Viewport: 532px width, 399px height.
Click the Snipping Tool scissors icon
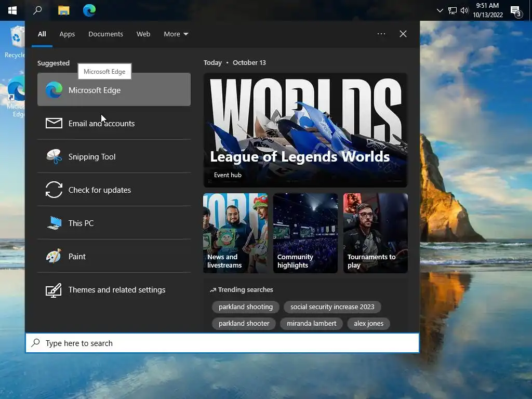tap(54, 156)
